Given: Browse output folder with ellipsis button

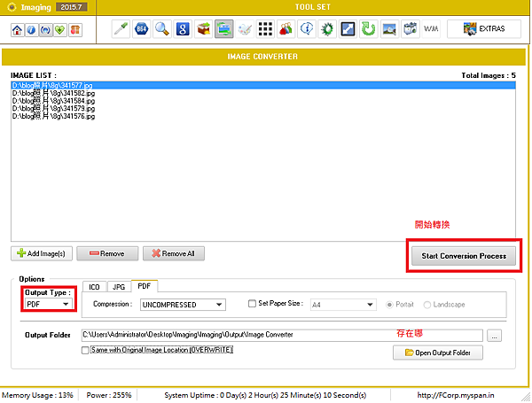Looking at the screenshot, I should tap(494, 336).
